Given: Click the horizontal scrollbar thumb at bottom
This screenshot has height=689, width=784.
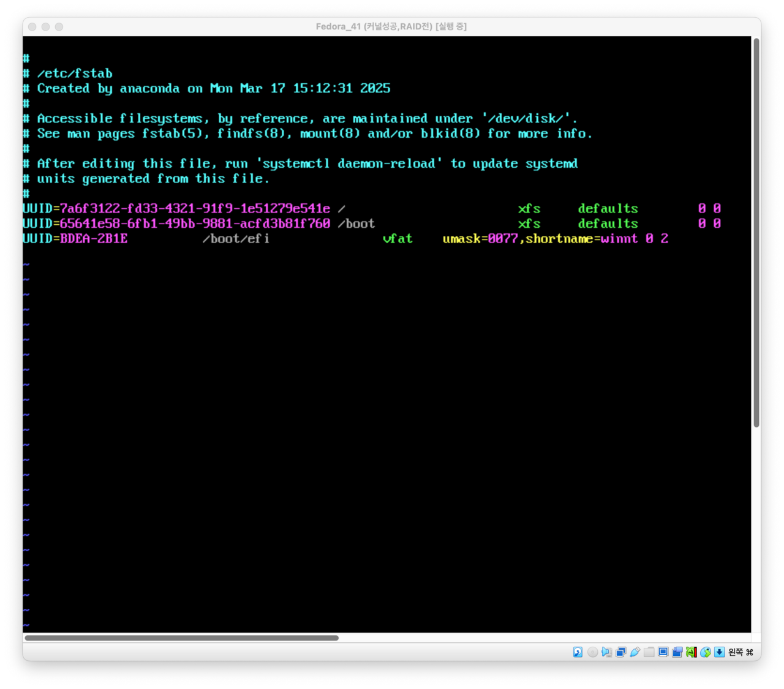Looking at the screenshot, I should pos(181,638).
